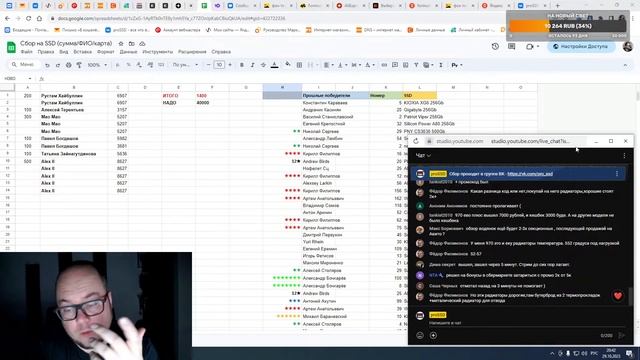Open version history clock icon
The image size is (640, 360).
point(495,47)
